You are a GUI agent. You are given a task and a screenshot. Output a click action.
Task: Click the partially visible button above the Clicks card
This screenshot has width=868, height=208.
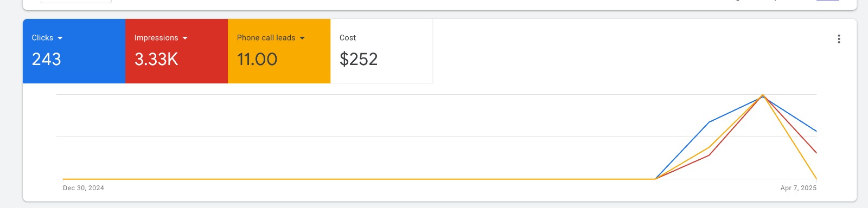tap(76, 2)
